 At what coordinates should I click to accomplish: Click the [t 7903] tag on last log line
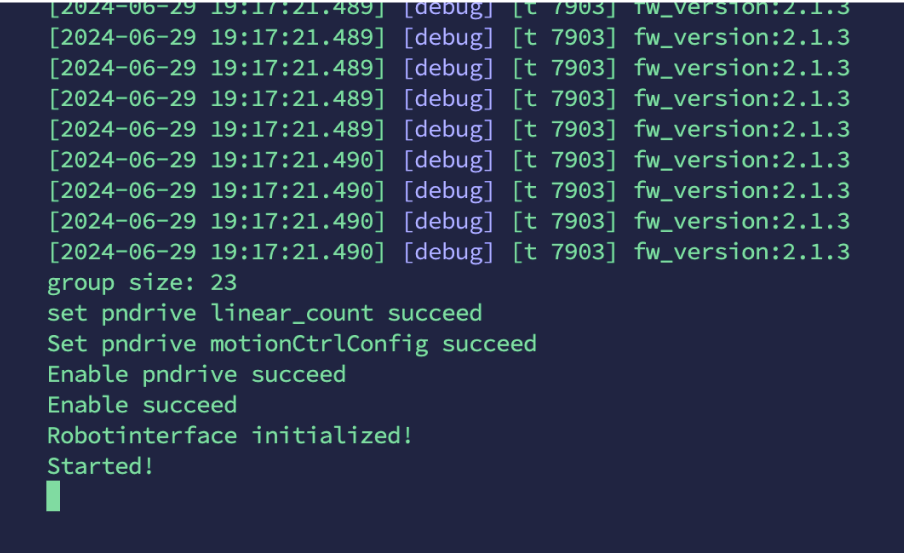[564, 252]
